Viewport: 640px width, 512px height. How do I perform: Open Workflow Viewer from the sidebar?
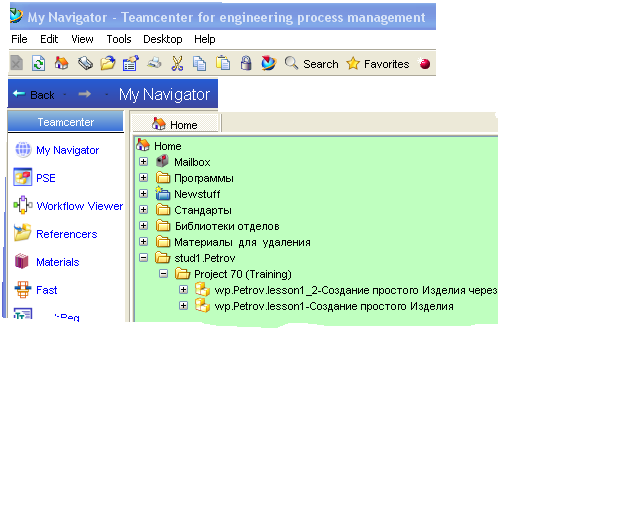(x=80, y=206)
